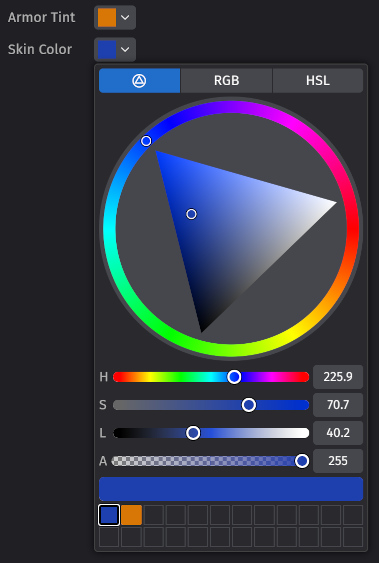The height and width of the screenshot is (563, 379).
Task: Click the A alpha slider handle
Action: [x=302, y=461]
